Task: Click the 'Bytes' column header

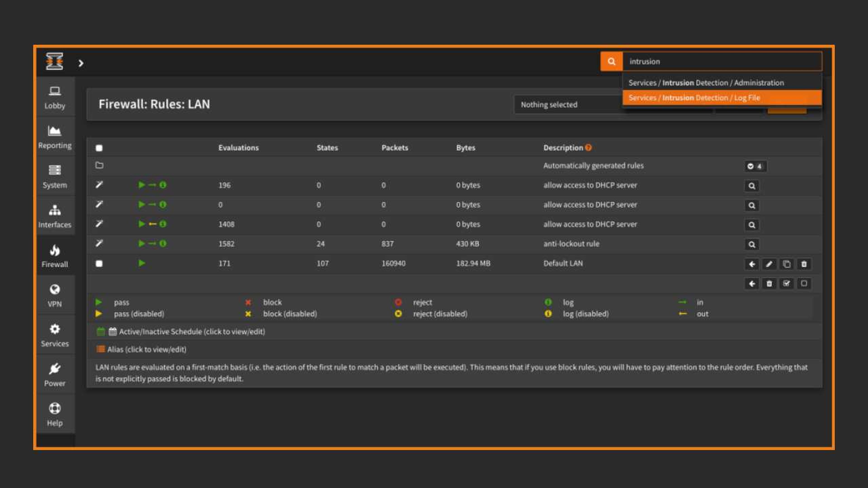Action: click(466, 148)
